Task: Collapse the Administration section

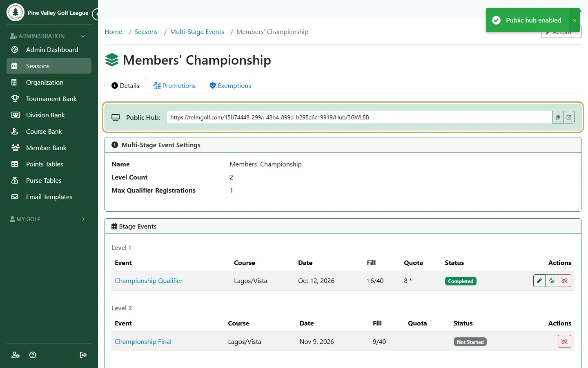Action: (49, 36)
